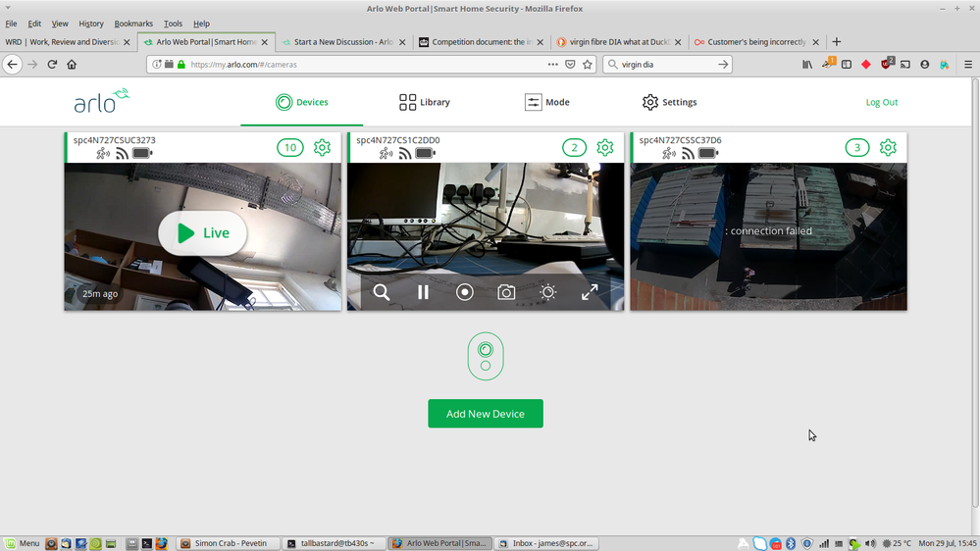The height and width of the screenshot is (551, 980).
Task: Open the History menu
Action: (x=91, y=24)
